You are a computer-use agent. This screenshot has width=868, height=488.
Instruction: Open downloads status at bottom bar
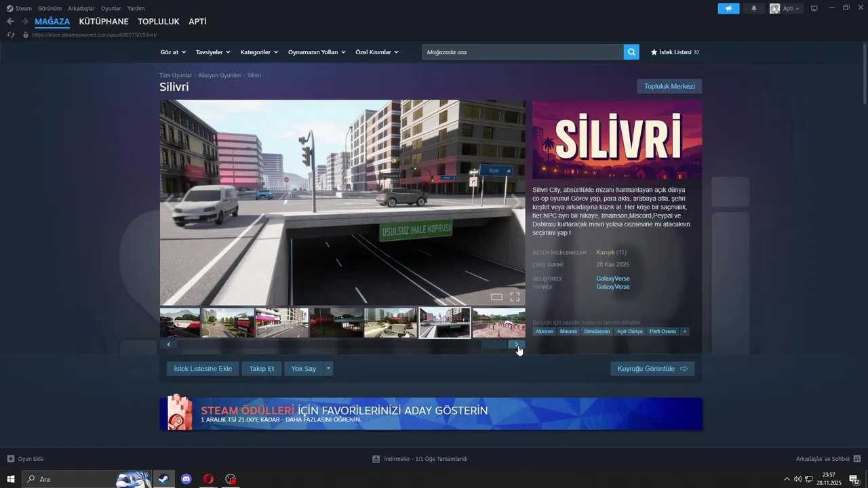[420, 459]
